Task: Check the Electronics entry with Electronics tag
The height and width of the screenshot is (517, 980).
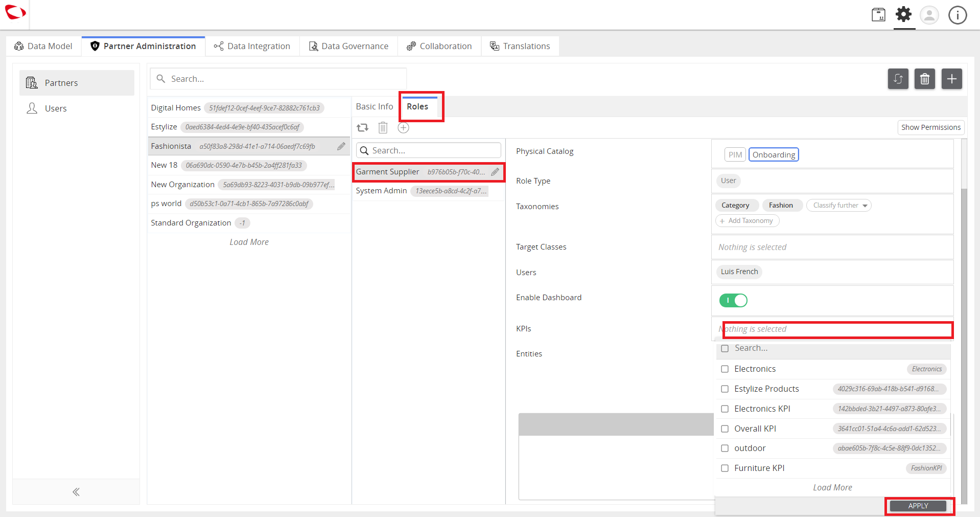Action: tap(725, 369)
